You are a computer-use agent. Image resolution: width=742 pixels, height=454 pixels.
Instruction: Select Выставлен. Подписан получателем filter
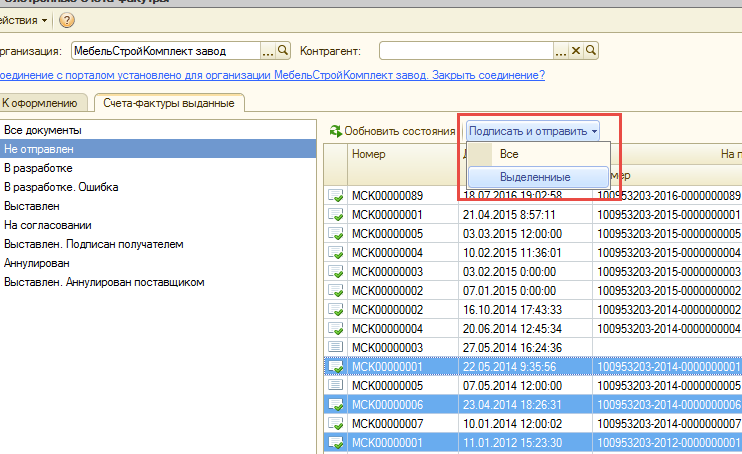tap(158, 244)
